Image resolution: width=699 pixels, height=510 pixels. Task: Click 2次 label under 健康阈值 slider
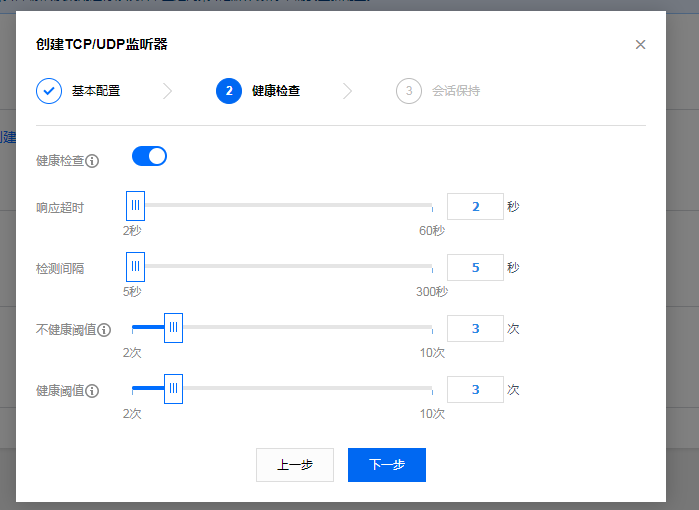click(132, 414)
